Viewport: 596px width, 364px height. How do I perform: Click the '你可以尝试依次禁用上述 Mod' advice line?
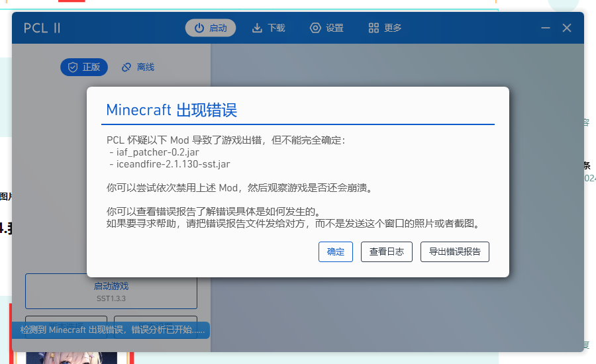click(240, 188)
